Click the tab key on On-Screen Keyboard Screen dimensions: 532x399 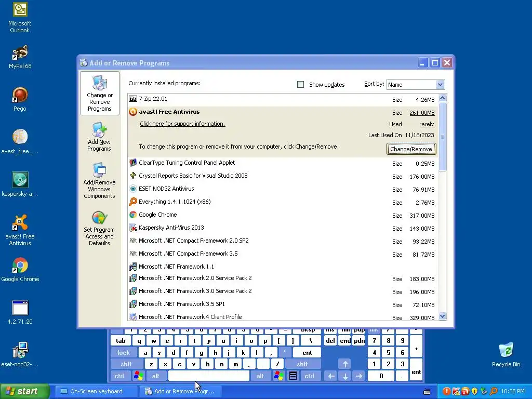point(121,341)
